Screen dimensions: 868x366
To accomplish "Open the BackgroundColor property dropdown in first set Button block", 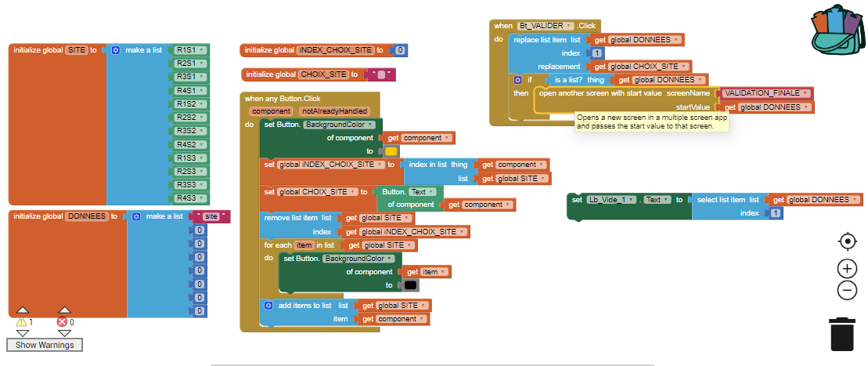I will click(370, 125).
